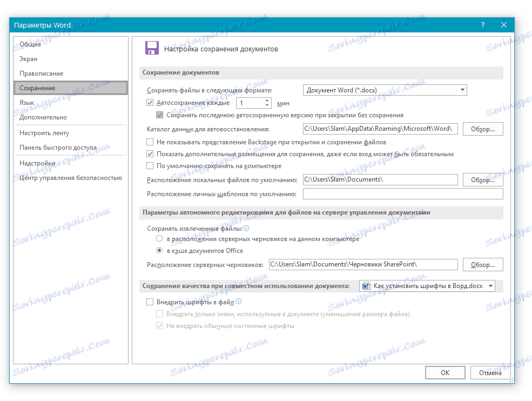532x401 pixels.
Task: Uncheck Показать дополнительные размещения для сохранения
Action: tap(150, 154)
